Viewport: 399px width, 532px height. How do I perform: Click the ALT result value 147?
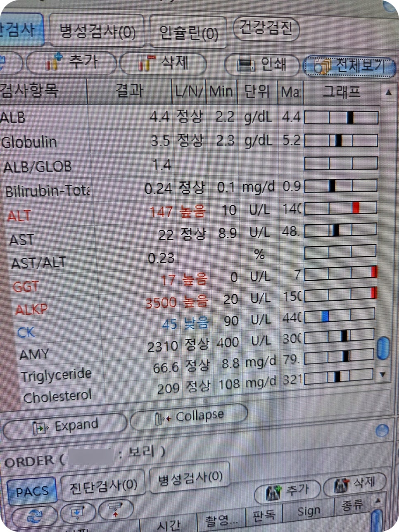[161, 212]
